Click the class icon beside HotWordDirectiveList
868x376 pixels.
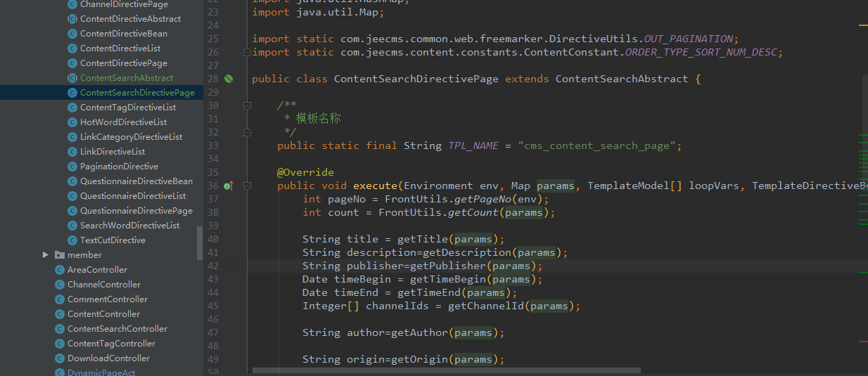click(72, 122)
